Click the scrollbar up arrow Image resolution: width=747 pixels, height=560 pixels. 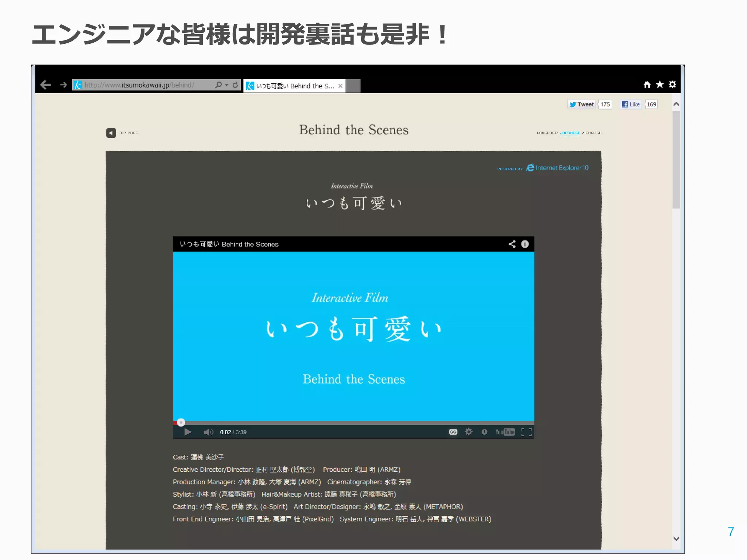tap(676, 104)
